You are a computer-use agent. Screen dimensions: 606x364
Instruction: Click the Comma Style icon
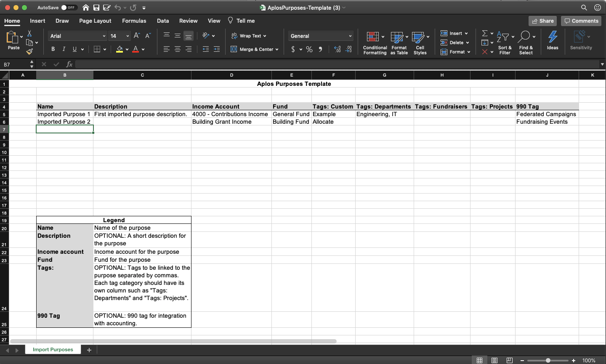[321, 49]
